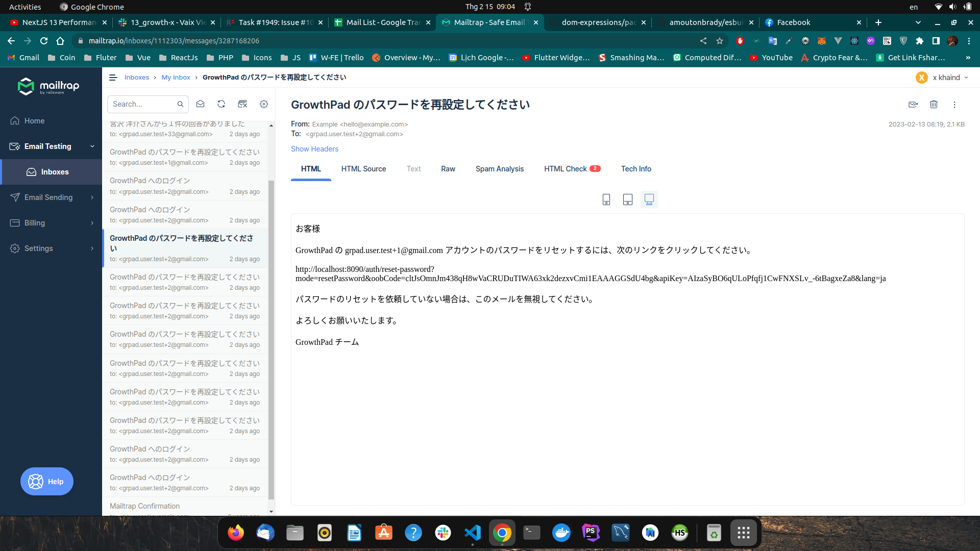Open more message actions via three-dot icon
980x551 pixels.
coord(954,105)
